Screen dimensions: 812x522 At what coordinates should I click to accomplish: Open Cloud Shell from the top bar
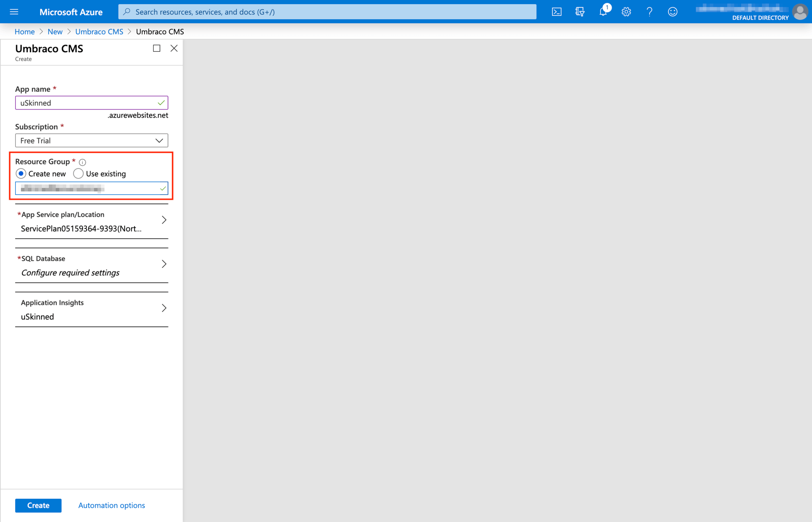557,12
